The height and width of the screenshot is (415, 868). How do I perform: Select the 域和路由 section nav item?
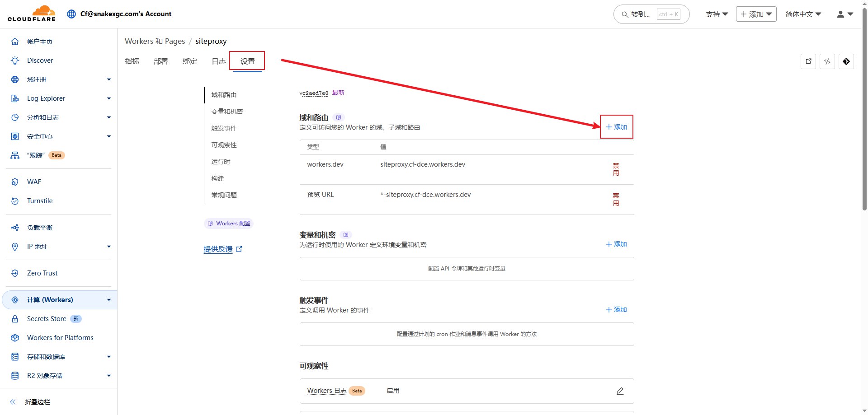[224, 95]
